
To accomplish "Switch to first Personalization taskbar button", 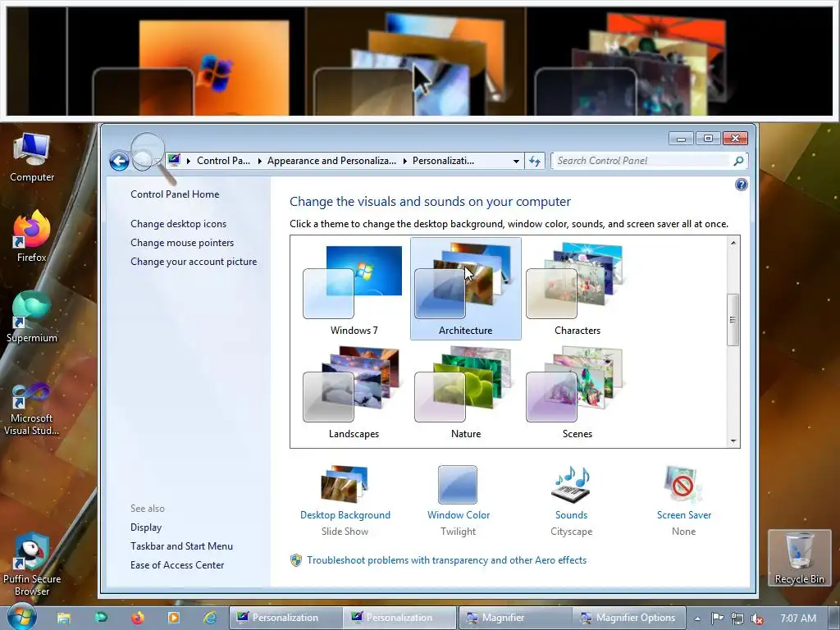I will pos(285,618).
